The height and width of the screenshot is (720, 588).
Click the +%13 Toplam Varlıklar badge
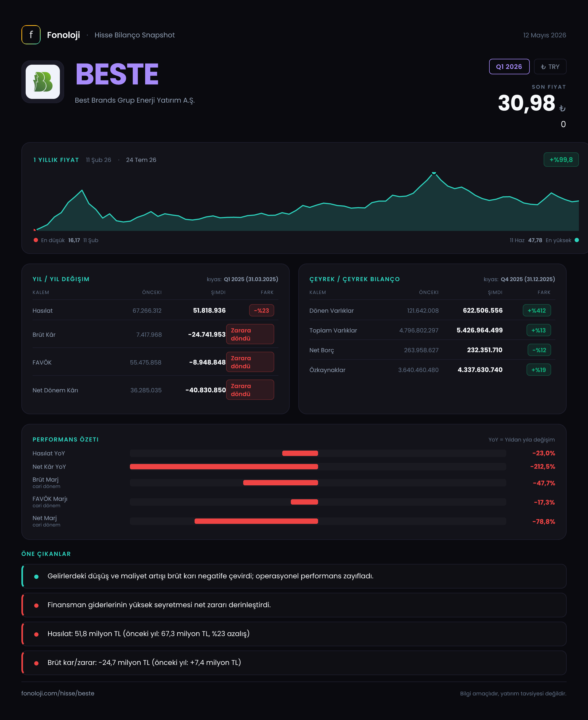(539, 330)
